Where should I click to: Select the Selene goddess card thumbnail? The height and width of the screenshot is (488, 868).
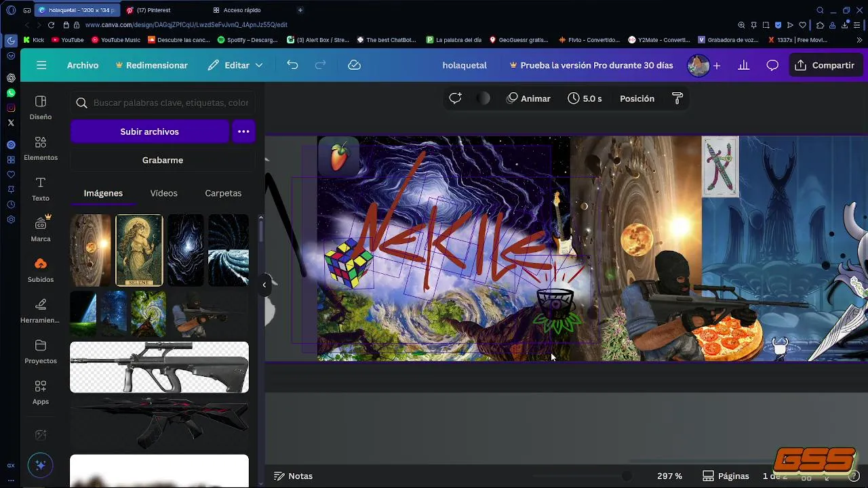(x=139, y=250)
